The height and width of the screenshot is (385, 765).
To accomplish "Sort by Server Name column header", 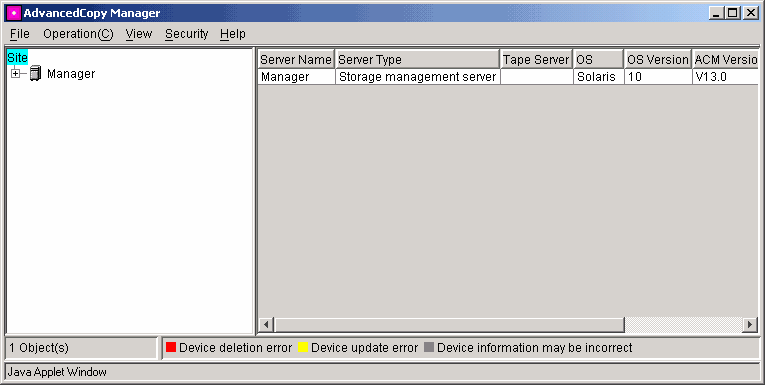I will click(296, 60).
